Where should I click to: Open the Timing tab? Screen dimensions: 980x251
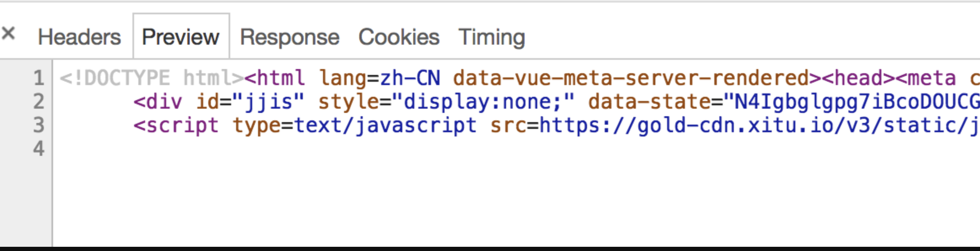point(492,37)
